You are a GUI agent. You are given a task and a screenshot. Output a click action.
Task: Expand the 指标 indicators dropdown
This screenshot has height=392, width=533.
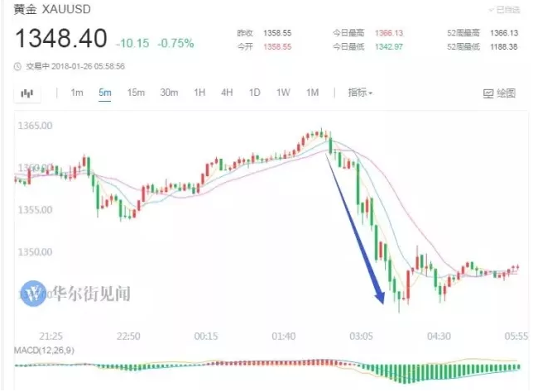[x=360, y=93]
